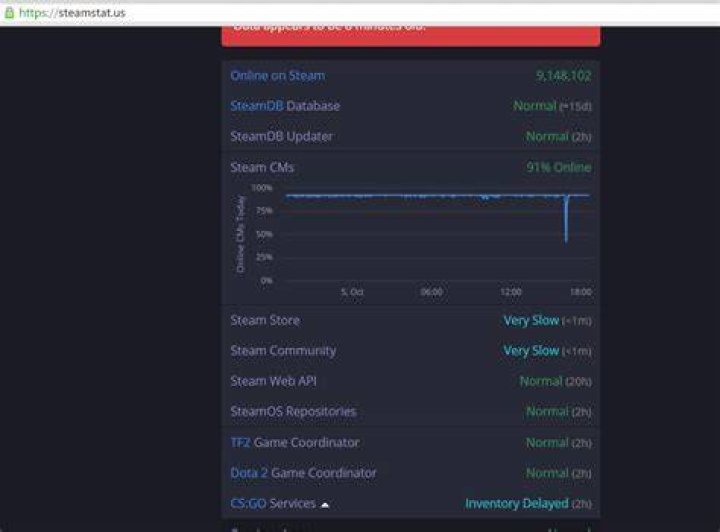Viewport: 720px width, 532px height.
Task: Click the steamstat.us URL in address bar
Action: point(72,13)
